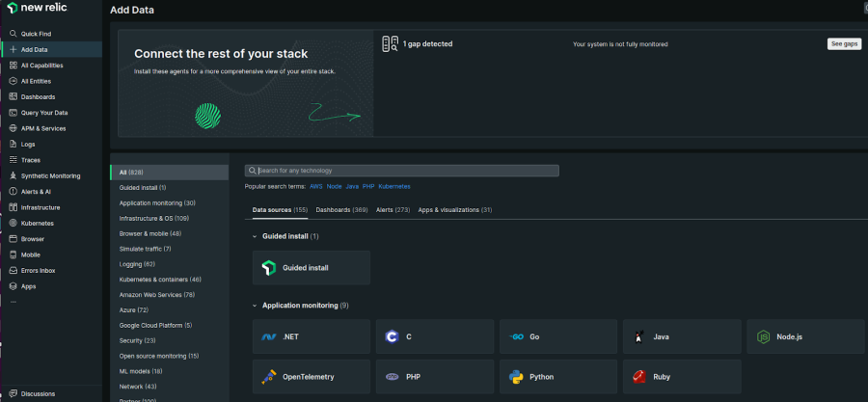The width and height of the screenshot is (868, 402).
Task: Click the PHP logo icon
Action: tap(392, 377)
